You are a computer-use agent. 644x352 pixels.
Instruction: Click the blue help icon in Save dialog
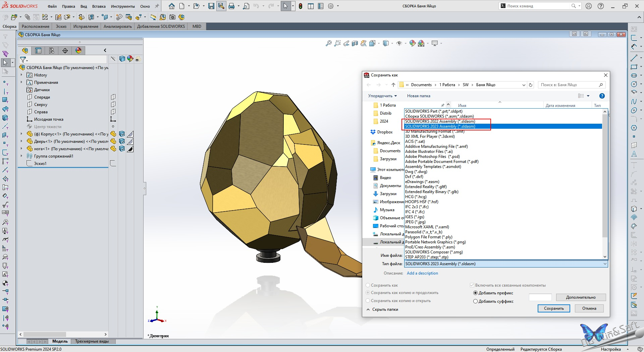[602, 96]
